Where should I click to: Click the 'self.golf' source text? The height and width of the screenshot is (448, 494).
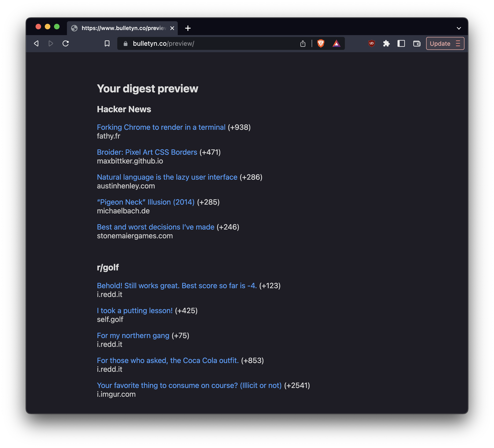tap(110, 320)
